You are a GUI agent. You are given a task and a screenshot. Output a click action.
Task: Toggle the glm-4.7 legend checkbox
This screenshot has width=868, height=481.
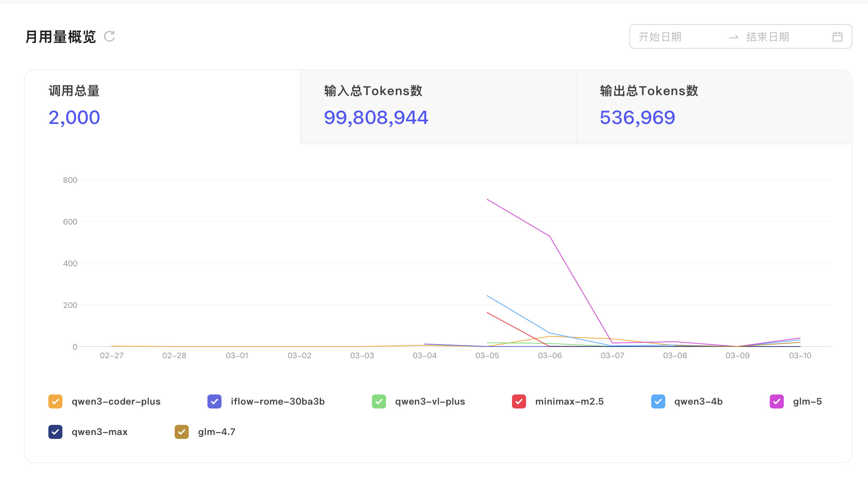point(182,432)
